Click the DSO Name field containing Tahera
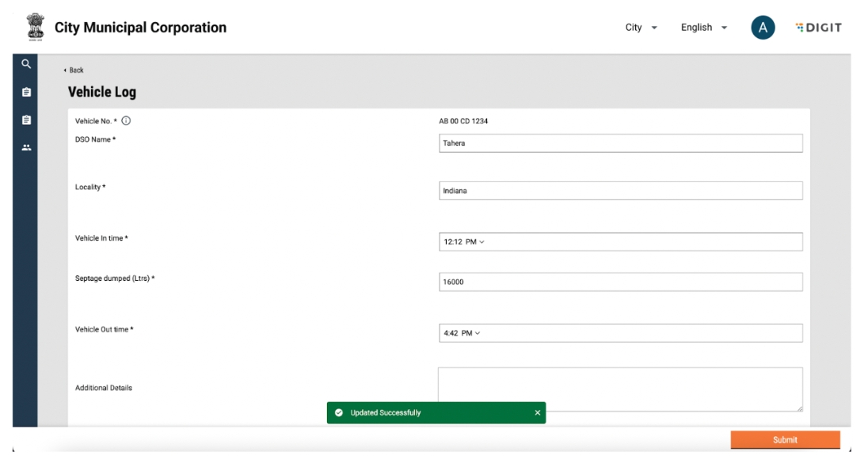The image size is (868, 463). coord(620,143)
